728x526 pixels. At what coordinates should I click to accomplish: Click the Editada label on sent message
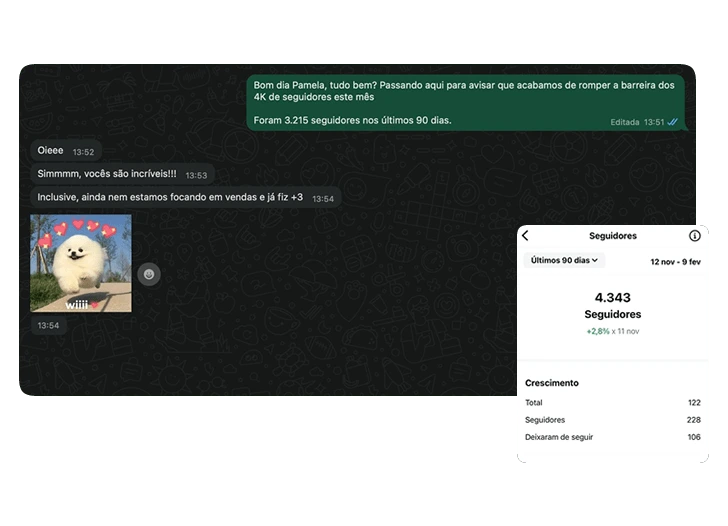[x=625, y=122]
